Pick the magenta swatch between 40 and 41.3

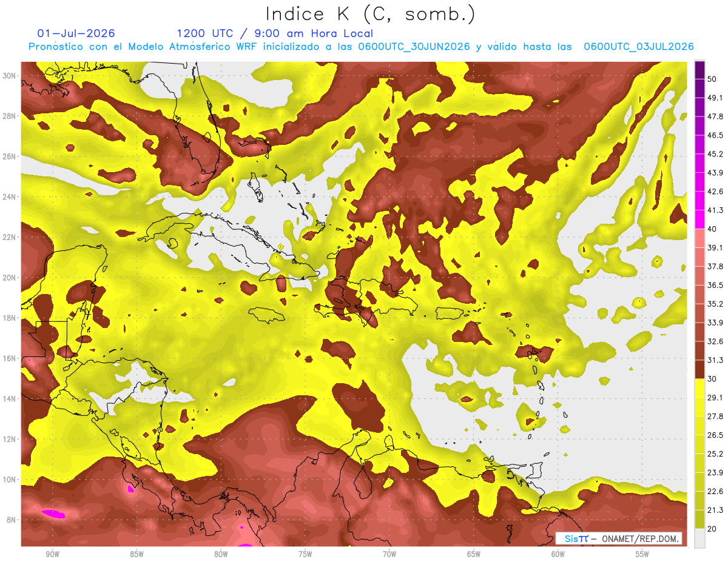tap(699, 219)
